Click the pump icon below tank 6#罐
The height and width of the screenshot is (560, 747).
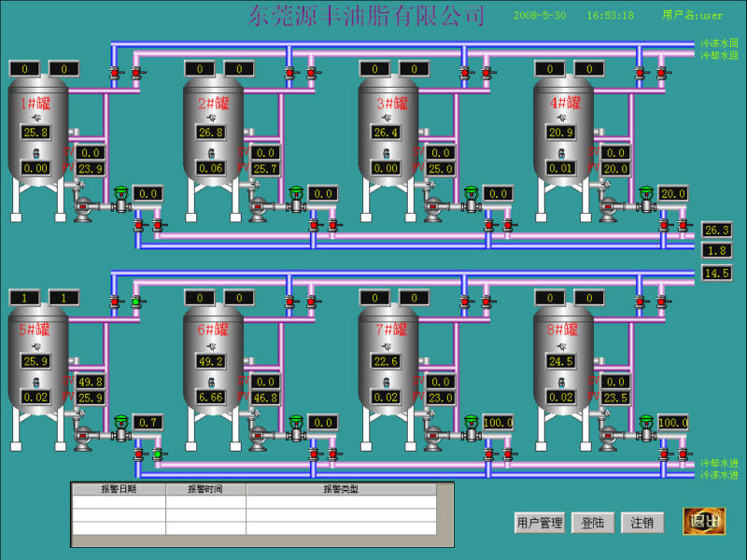pyautogui.click(x=258, y=436)
